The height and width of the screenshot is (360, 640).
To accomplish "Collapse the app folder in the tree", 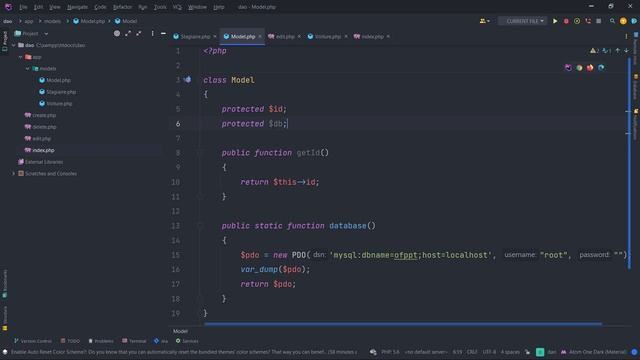I will (20, 57).
